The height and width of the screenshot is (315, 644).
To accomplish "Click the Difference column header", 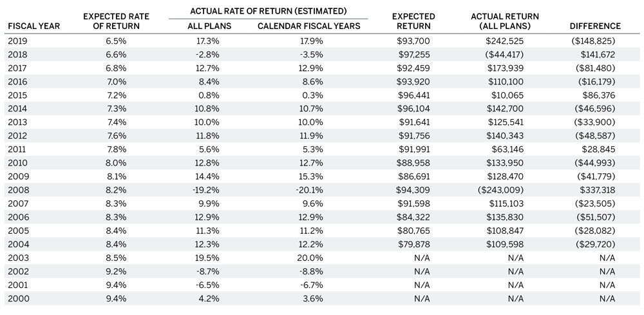I will [596, 26].
